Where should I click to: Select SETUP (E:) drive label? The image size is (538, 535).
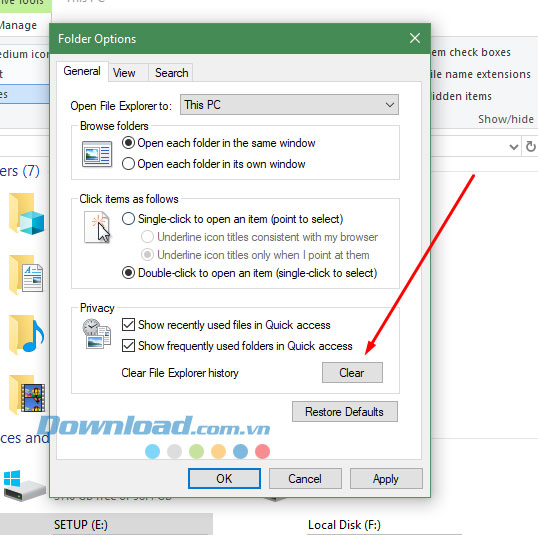coord(81,524)
